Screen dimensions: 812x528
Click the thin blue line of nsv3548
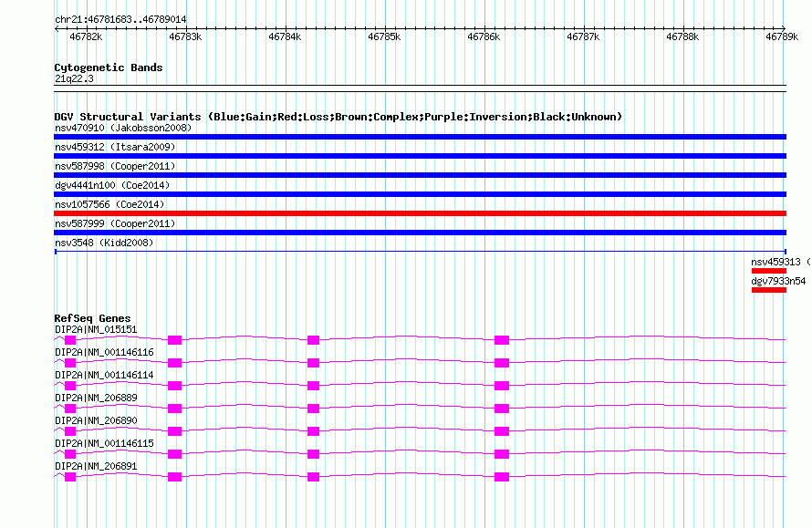(x=420, y=252)
